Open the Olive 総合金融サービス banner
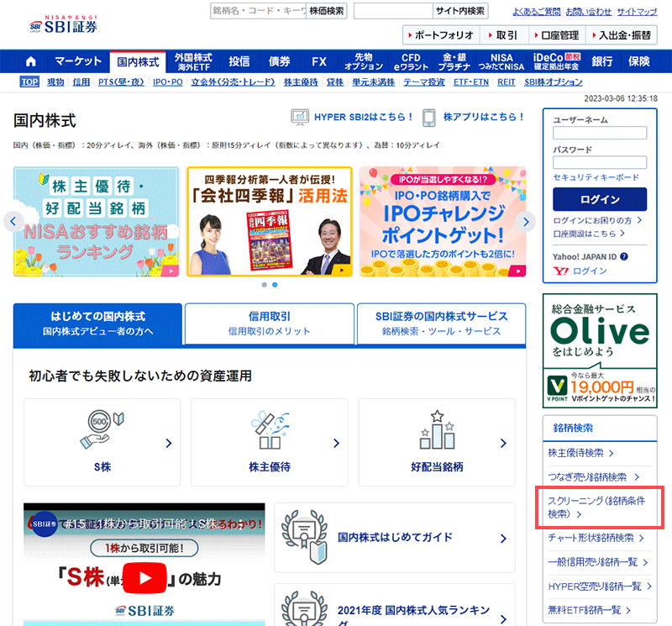This screenshot has height=626, width=672. tap(600, 350)
